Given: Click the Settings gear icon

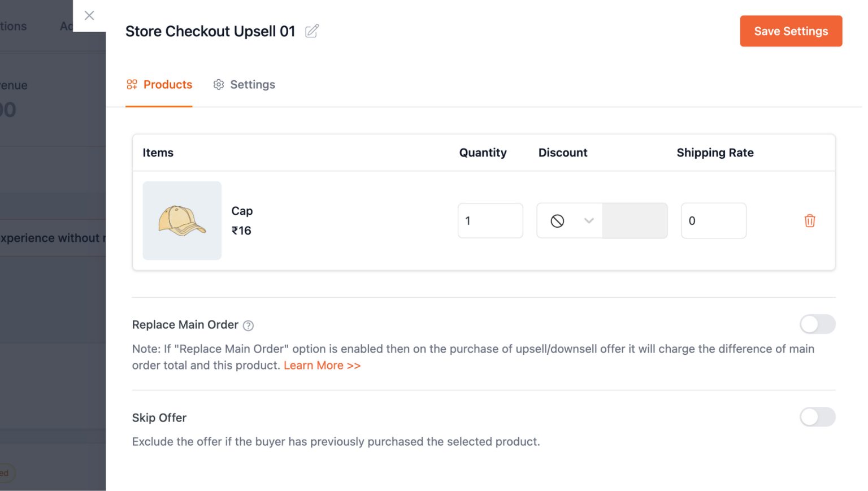Looking at the screenshot, I should point(219,84).
